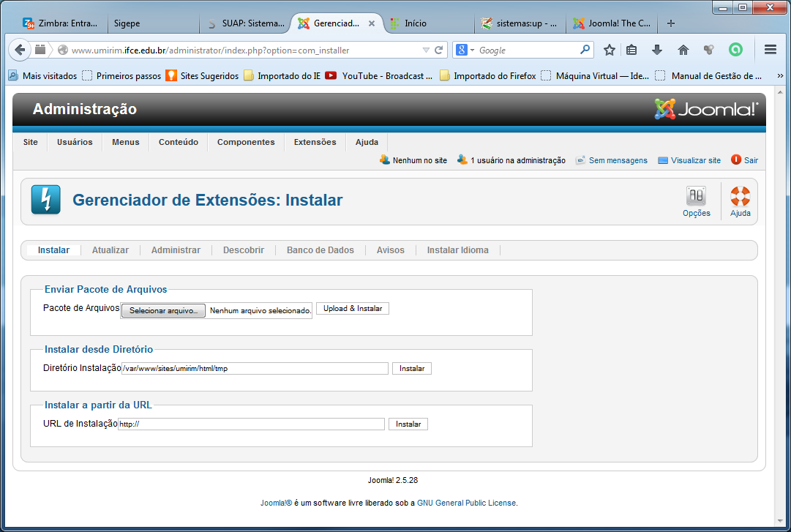Open the bookmarks list icon
Viewport: 791px width, 532px height.
[x=631, y=50]
